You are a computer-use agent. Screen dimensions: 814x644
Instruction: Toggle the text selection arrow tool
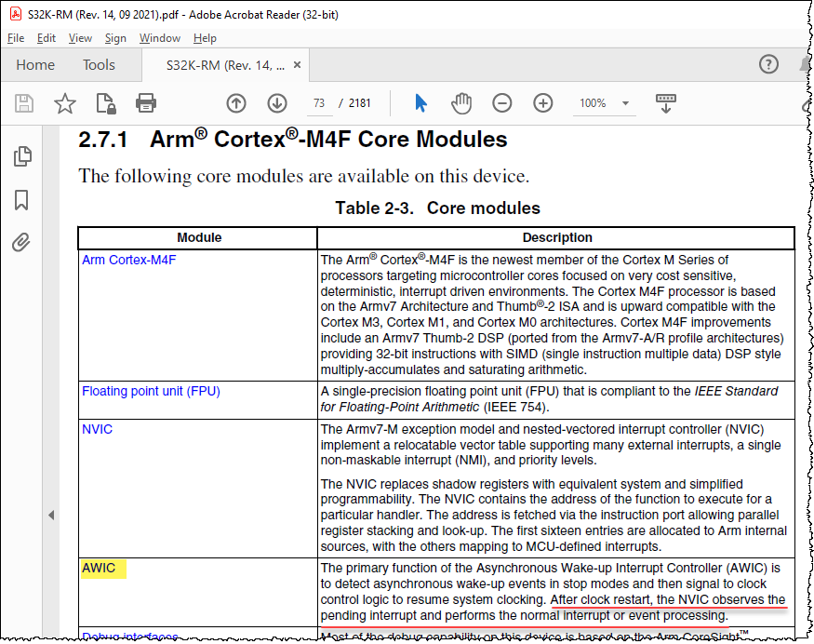tap(420, 103)
